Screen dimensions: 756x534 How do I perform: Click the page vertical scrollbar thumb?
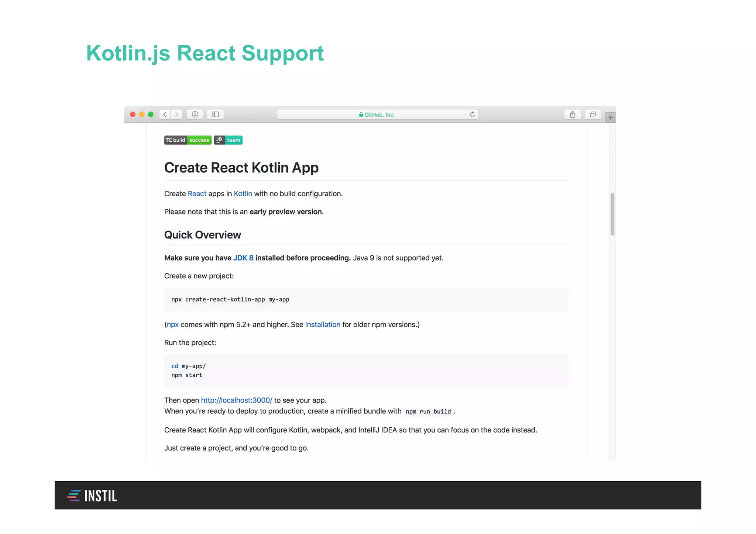pyautogui.click(x=612, y=214)
